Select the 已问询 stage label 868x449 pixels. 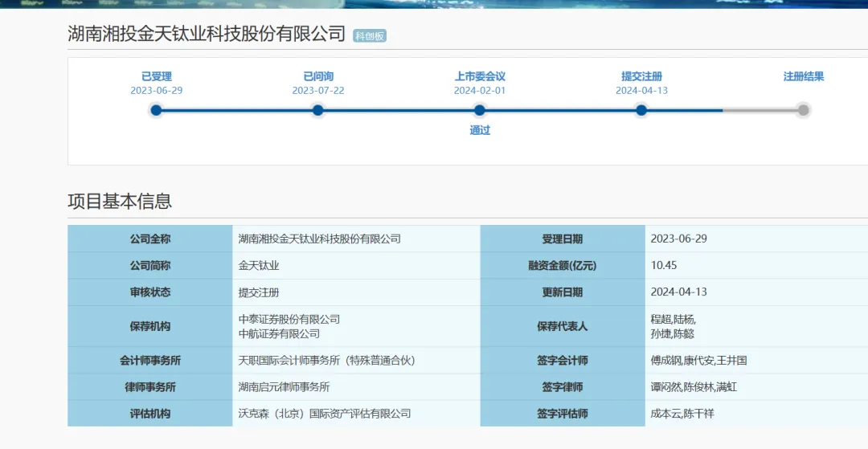coord(318,76)
